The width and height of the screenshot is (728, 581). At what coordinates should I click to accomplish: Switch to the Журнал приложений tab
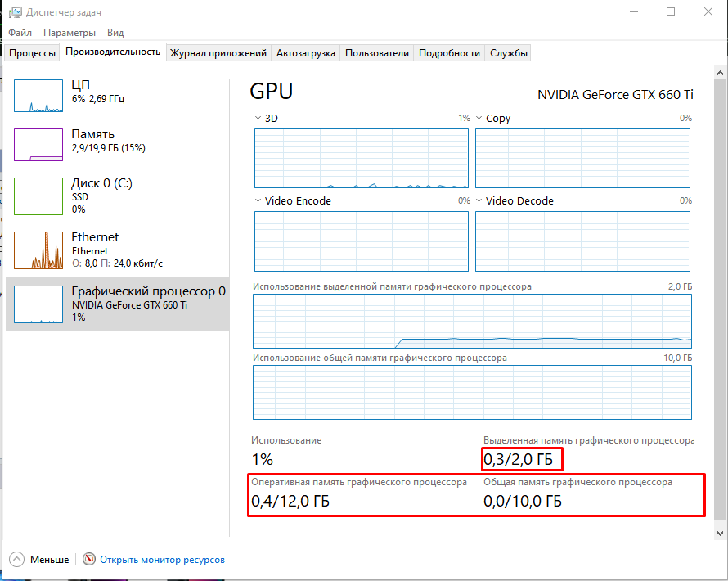pos(218,53)
